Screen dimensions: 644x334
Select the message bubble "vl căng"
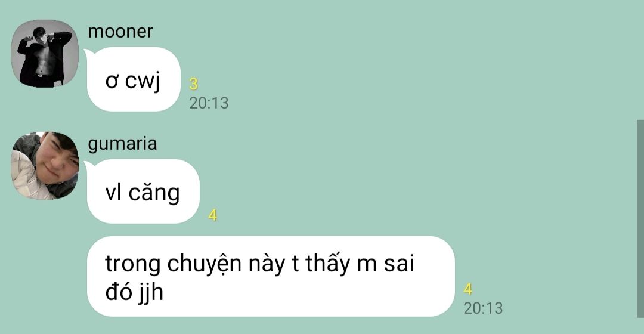pyautogui.click(x=143, y=191)
